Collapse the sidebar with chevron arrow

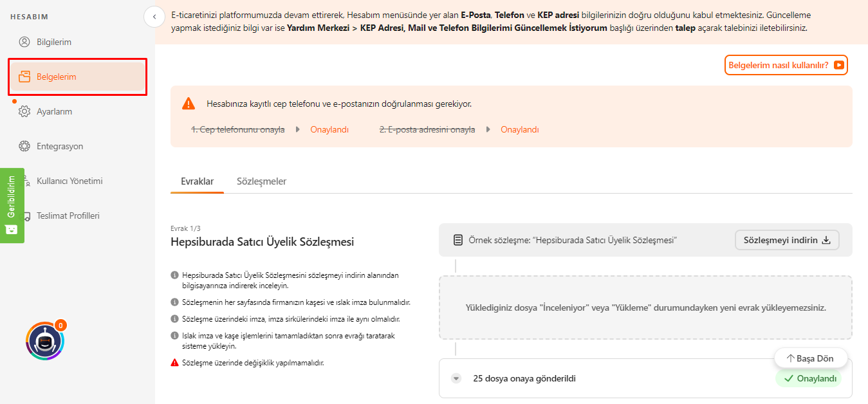click(x=154, y=17)
